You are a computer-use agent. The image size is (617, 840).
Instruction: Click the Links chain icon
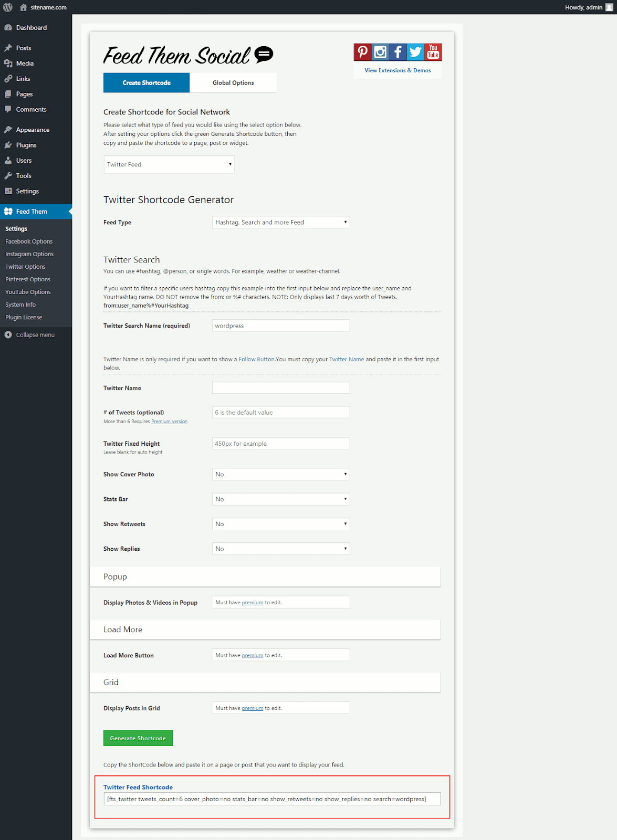coord(8,79)
